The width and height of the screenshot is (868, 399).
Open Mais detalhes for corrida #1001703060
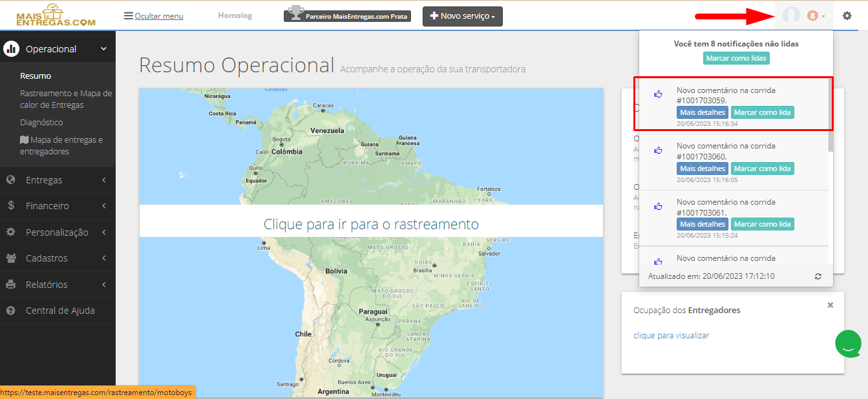pos(703,169)
